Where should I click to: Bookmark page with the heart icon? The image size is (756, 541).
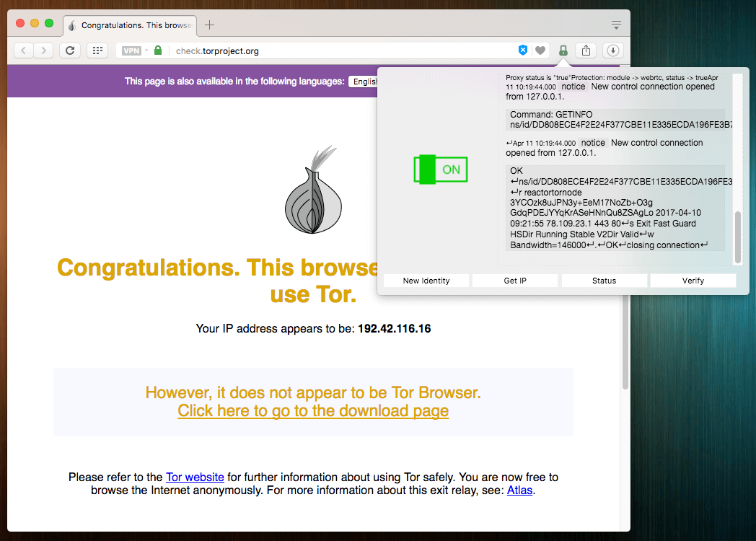(x=540, y=50)
